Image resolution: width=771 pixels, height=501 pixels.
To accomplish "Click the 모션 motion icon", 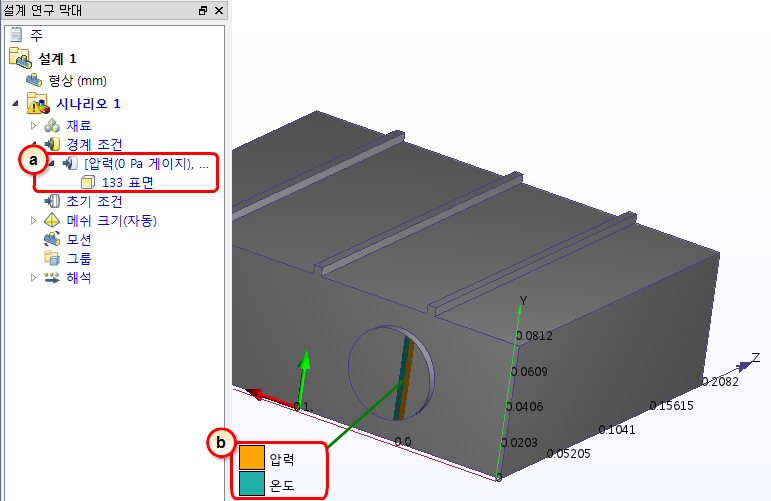I will click(x=52, y=239).
